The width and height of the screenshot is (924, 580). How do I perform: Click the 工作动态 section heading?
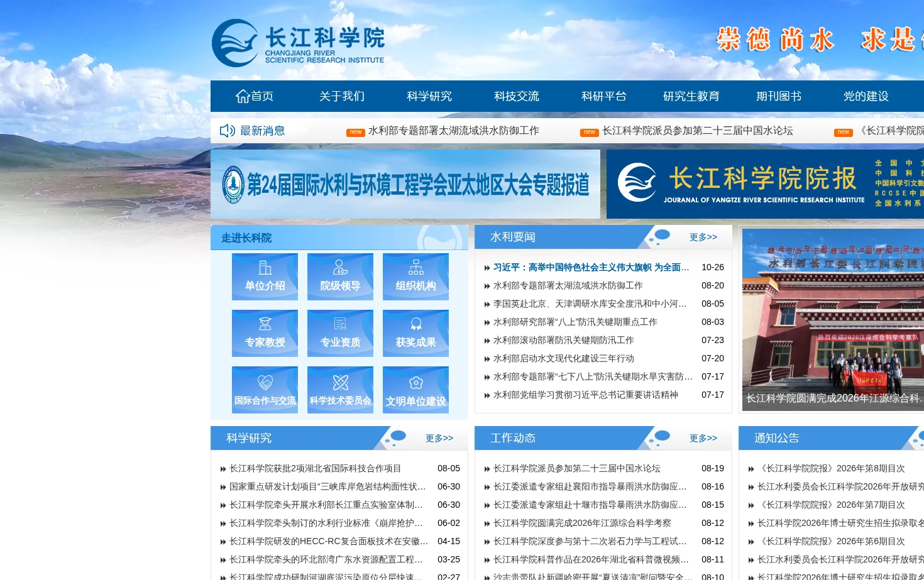pos(513,438)
